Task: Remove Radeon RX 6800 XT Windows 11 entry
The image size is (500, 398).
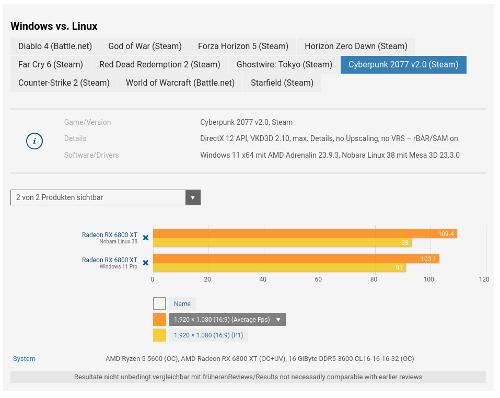Action: (145, 263)
